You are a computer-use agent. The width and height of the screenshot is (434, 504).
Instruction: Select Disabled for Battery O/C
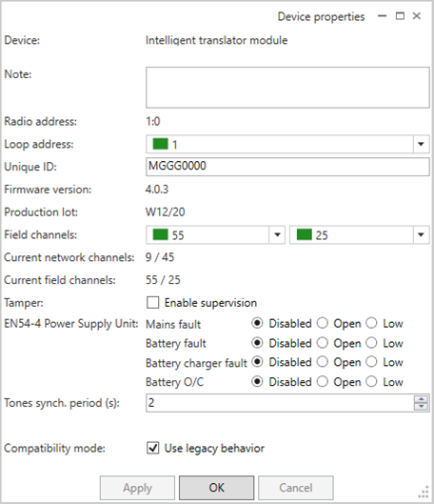click(x=257, y=381)
